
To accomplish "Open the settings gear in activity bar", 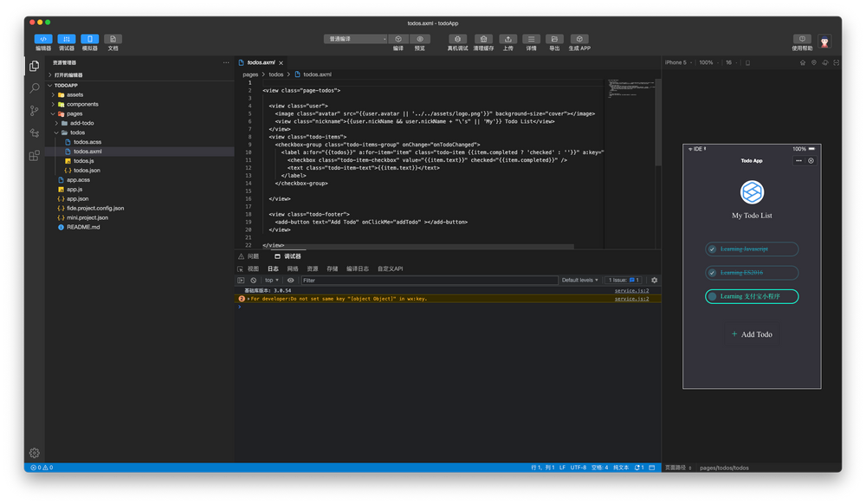I will point(35,453).
